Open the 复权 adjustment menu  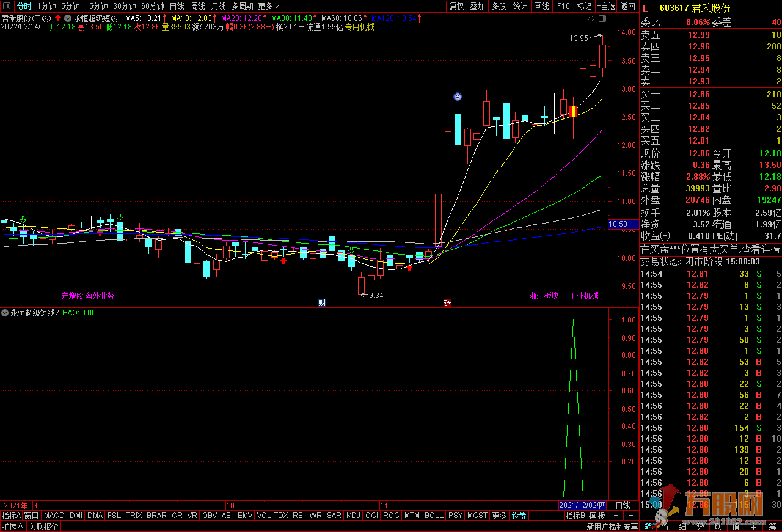click(456, 6)
